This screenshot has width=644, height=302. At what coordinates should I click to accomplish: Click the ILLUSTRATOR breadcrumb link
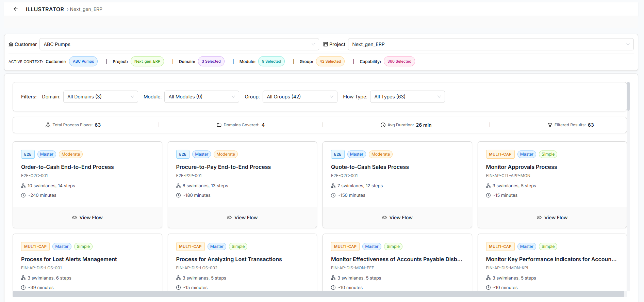click(x=45, y=9)
